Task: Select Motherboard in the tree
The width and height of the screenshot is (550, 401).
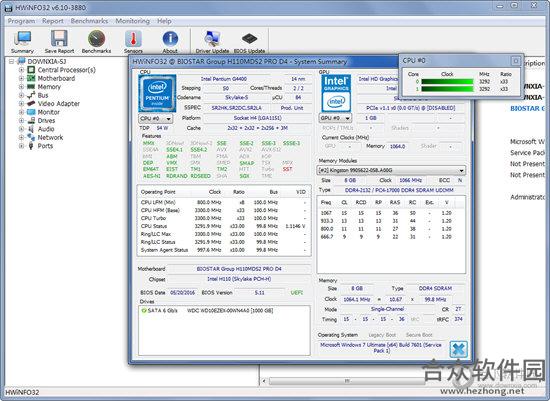Action: pyautogui.click(x=56, y=78)
